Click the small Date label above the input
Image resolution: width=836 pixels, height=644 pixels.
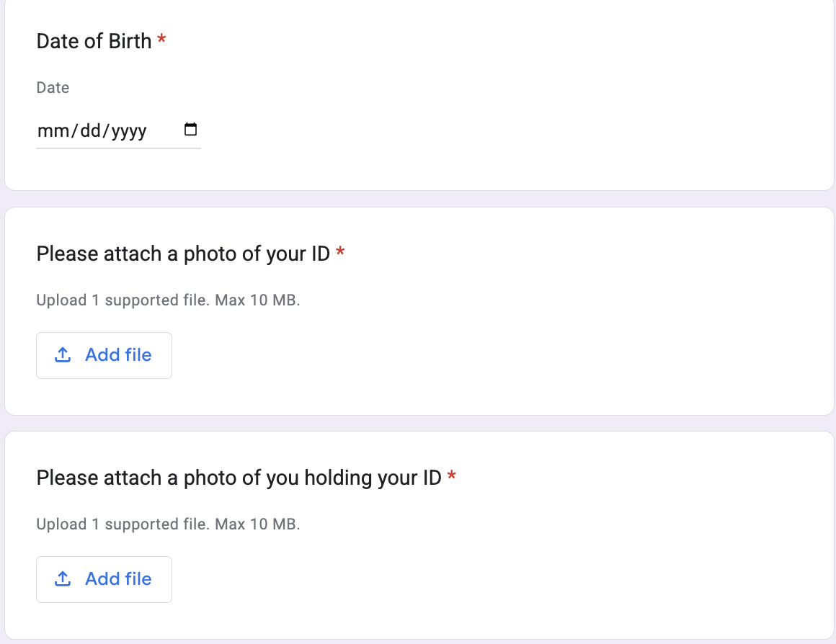pos(53,87)
